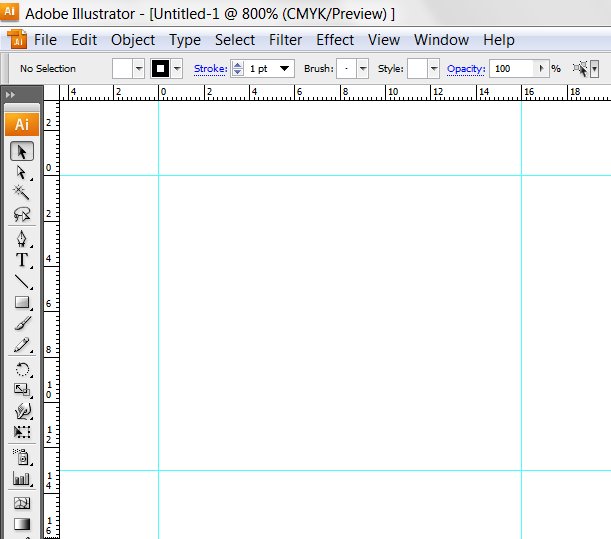Click the stroke color swatch

pos(159,69)
